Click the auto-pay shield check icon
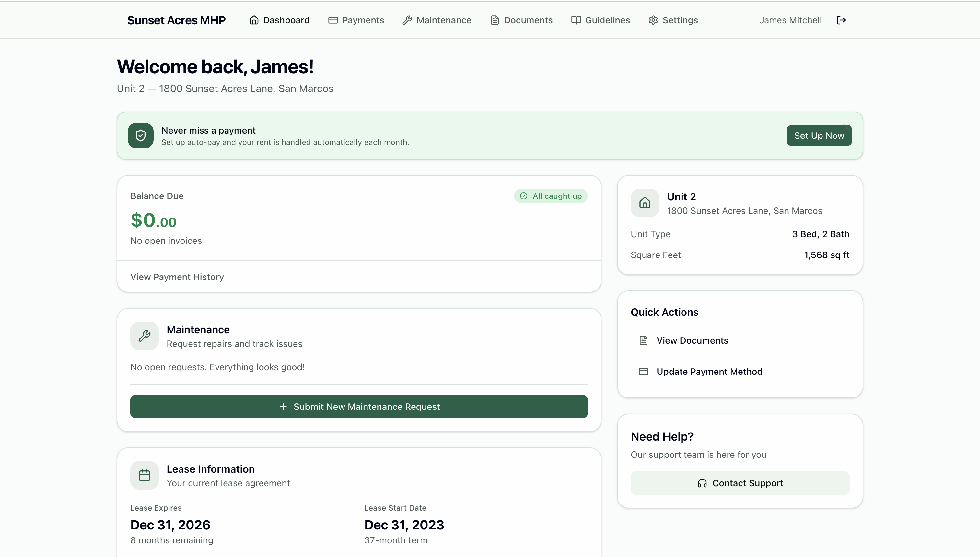 [140, 136]
